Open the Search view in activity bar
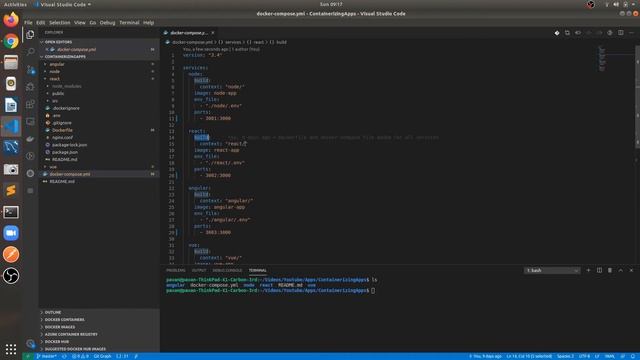This screenshot has height=360, width=640. coord(30,52)
